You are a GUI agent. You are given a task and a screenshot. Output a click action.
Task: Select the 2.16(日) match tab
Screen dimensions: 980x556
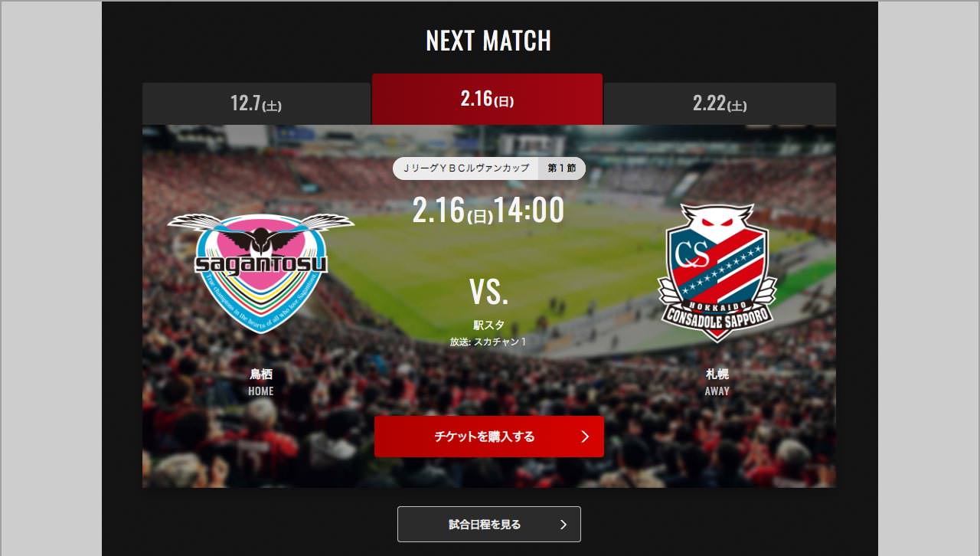point(488,99)
